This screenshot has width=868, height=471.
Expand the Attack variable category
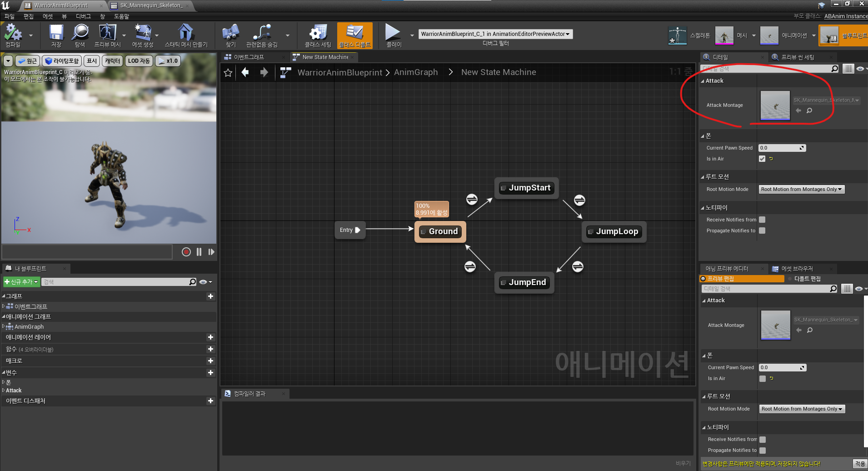(x=4, y=390)
